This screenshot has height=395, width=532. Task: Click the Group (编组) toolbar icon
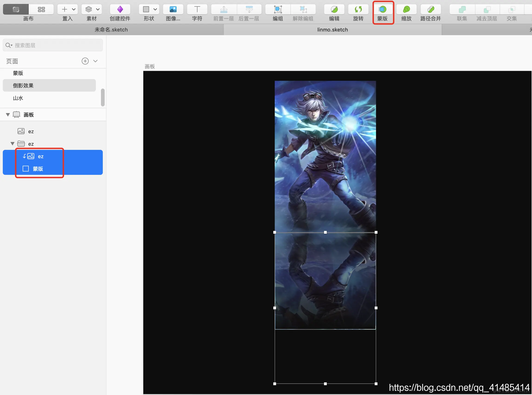point(278,10)
